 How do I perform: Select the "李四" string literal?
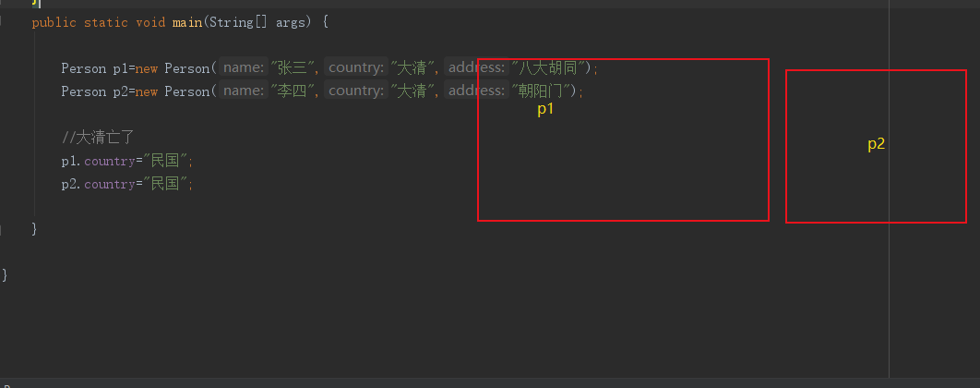293,91
